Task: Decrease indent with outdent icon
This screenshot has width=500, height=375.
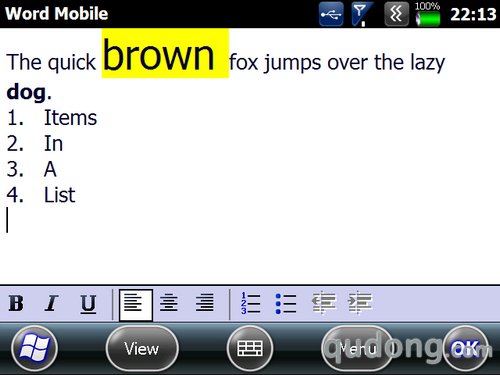Action: [323, 303]
